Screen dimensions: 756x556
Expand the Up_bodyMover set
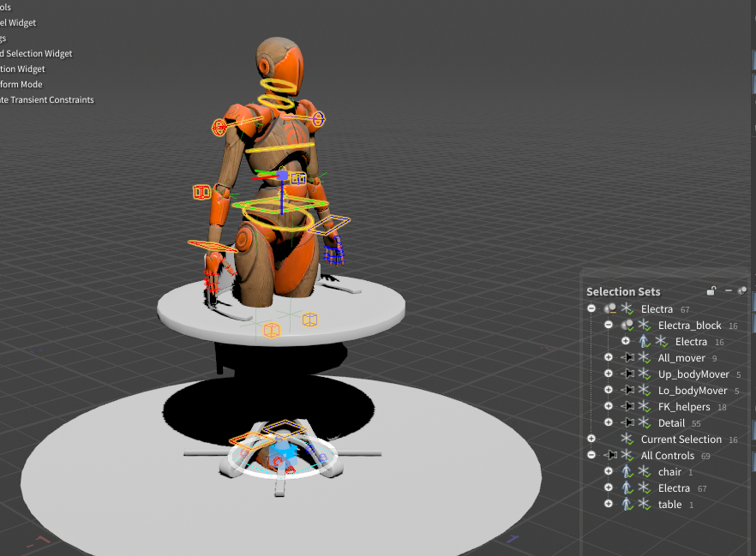[609, 374]
